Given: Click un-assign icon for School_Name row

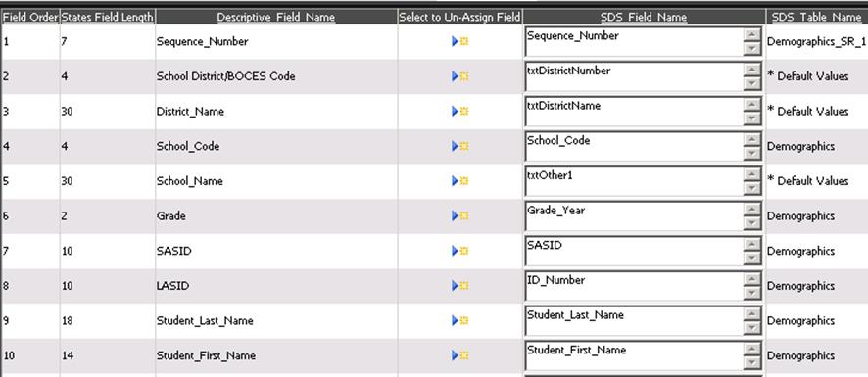Looking at the screenshot, I should point(460,181).
